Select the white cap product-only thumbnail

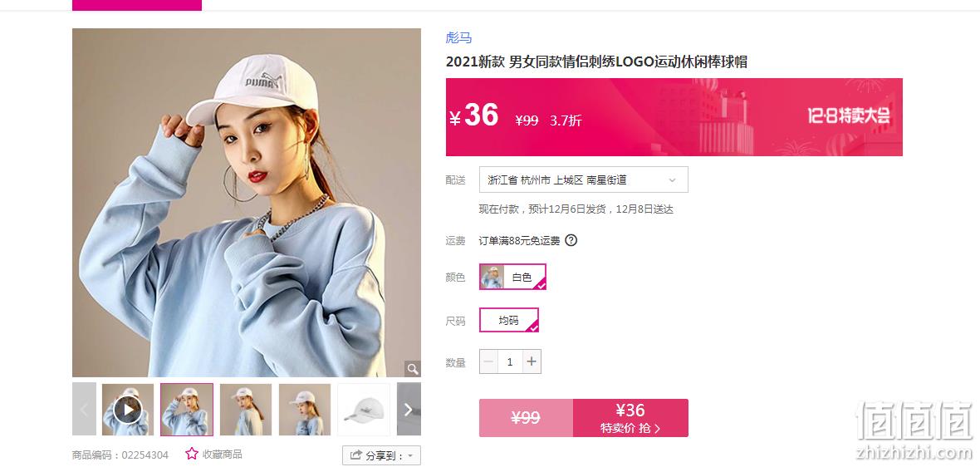[x=364, y=410]
